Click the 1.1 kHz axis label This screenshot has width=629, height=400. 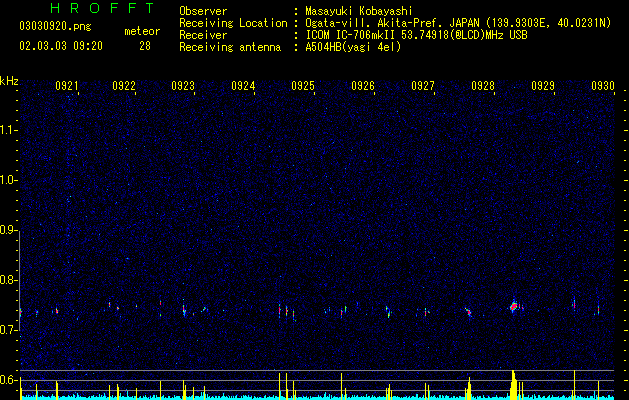(x=9, y=130)
